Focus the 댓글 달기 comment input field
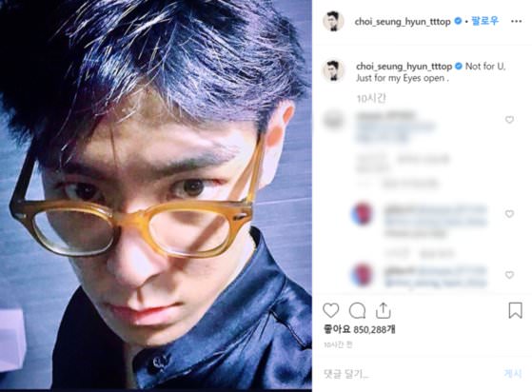Viewport: 532px width, 392px height. click(x=407, y=374)
